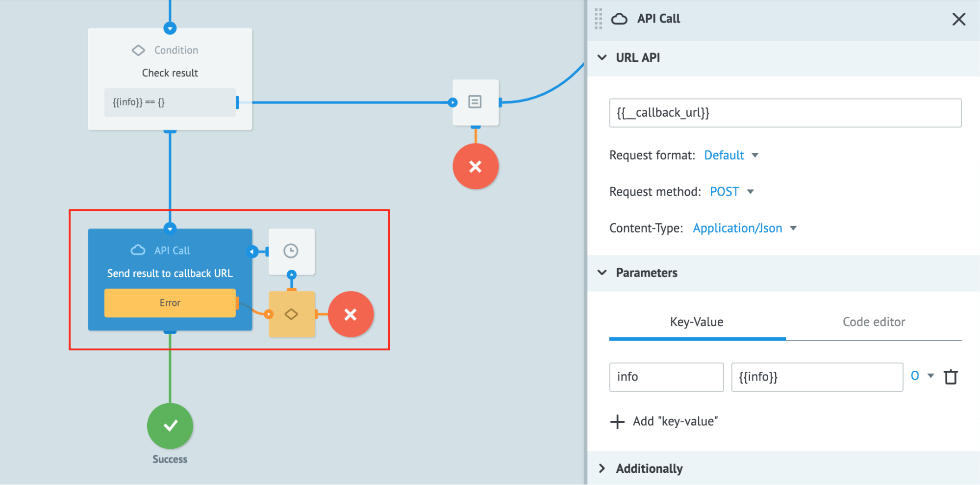The width and height of the screenshot is (980, 485).
Task: Click the green Success checkmark node
Action: 170,426
